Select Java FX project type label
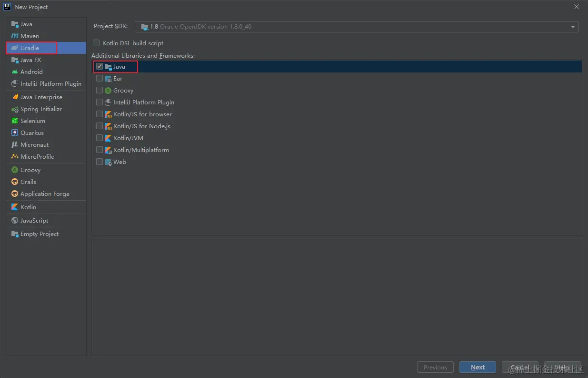The height and width of the screenshot is (378, 588). point(31,60)
